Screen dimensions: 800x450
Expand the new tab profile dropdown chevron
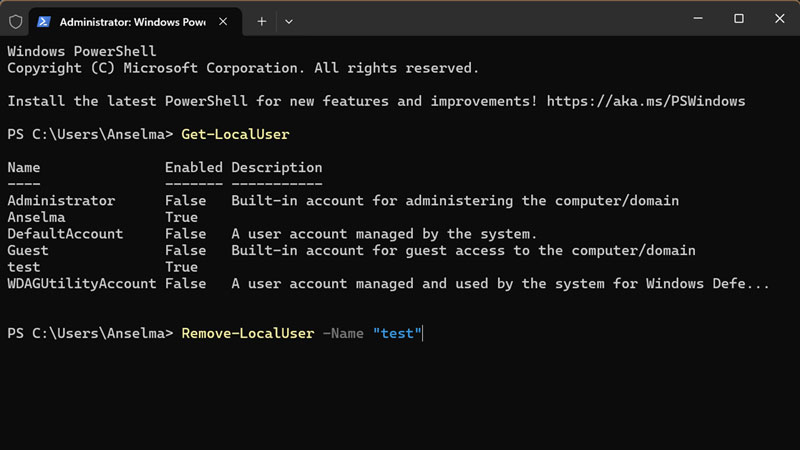(x=289, y=20)
